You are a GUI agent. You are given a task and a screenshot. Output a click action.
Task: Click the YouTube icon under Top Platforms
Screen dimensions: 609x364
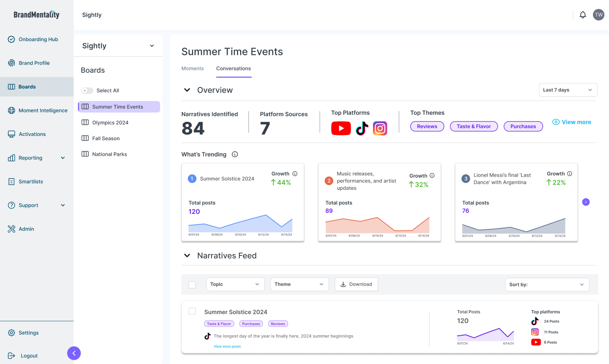click(341, 128)
